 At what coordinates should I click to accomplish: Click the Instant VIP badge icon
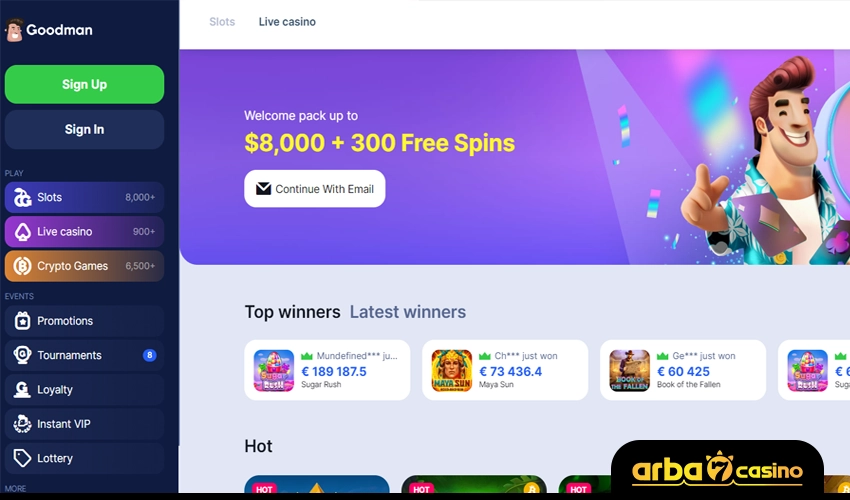[22, 424]
